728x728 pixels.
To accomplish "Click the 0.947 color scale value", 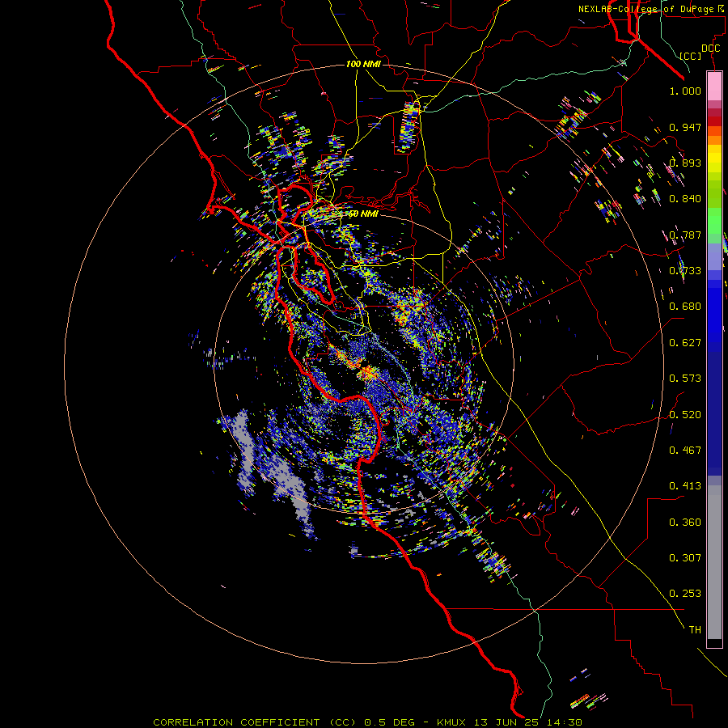I will (685, 127).
